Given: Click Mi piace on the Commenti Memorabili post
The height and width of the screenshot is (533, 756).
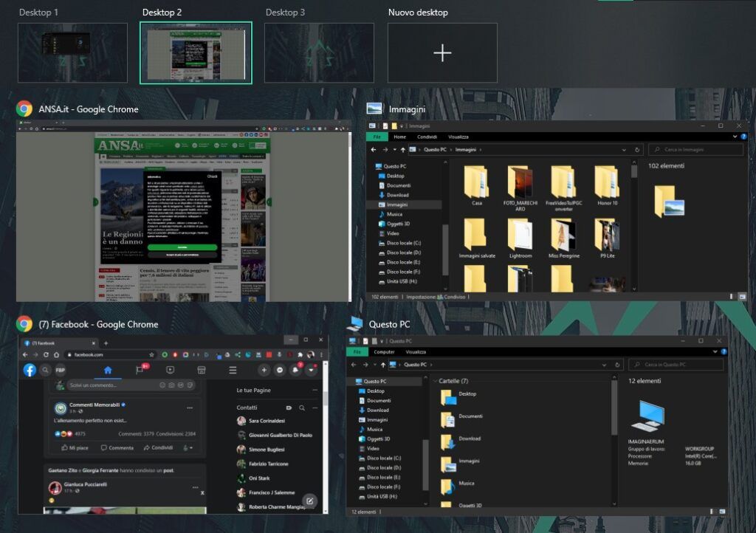Looking at the screenshot, I should 75,447.
